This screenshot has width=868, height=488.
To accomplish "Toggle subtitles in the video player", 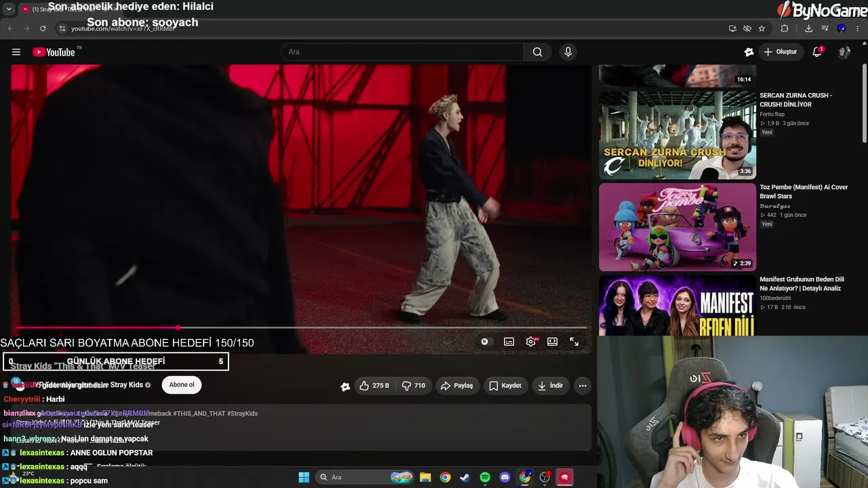I will (x=509, y=342).
